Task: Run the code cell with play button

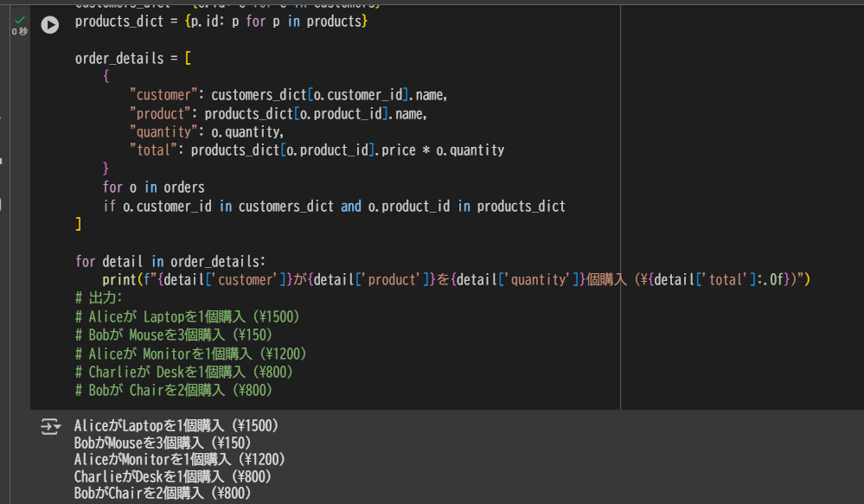Action: (49, 25)
